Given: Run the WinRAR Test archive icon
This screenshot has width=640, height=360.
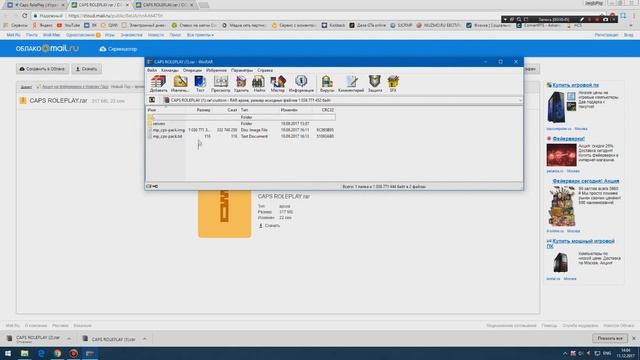Looking at the screenshot, I should pos(200,84).
